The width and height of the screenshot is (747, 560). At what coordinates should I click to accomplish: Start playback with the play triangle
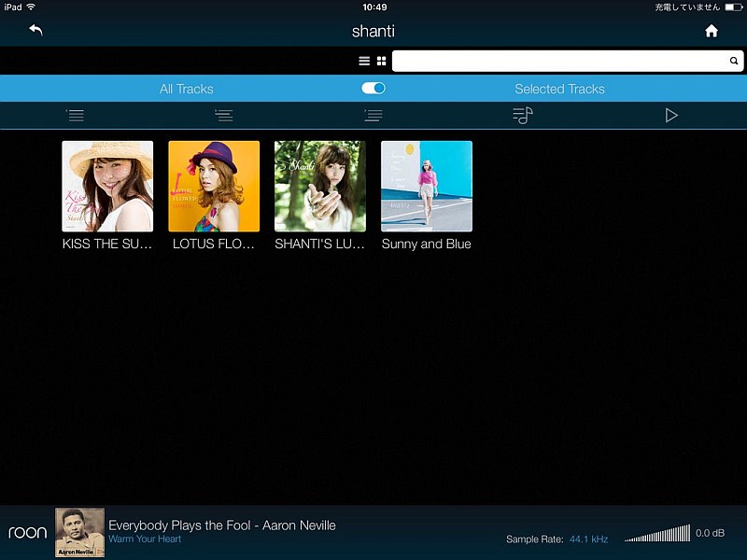click(671, 115)
